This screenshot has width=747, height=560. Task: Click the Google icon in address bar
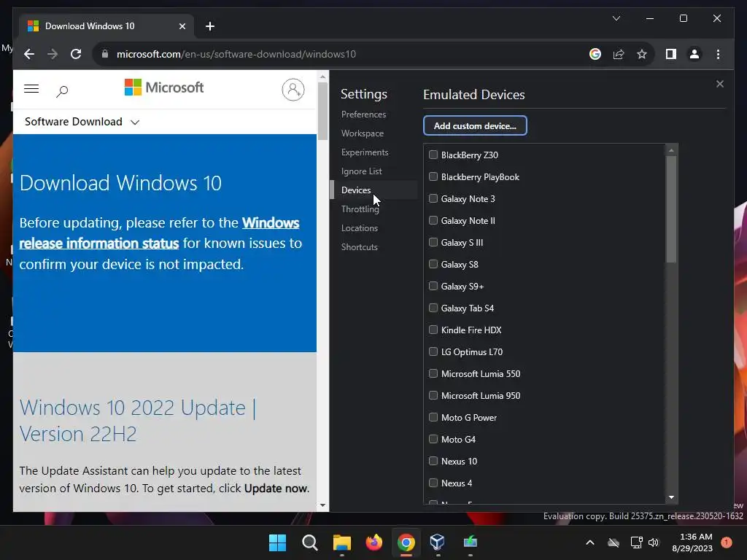coord(595,54)
